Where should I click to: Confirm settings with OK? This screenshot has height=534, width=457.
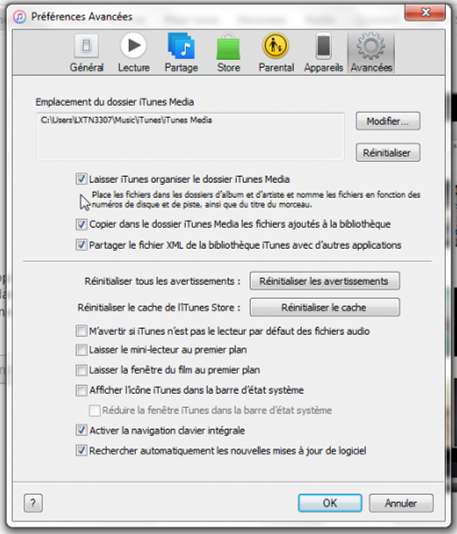tap(330, 503)
